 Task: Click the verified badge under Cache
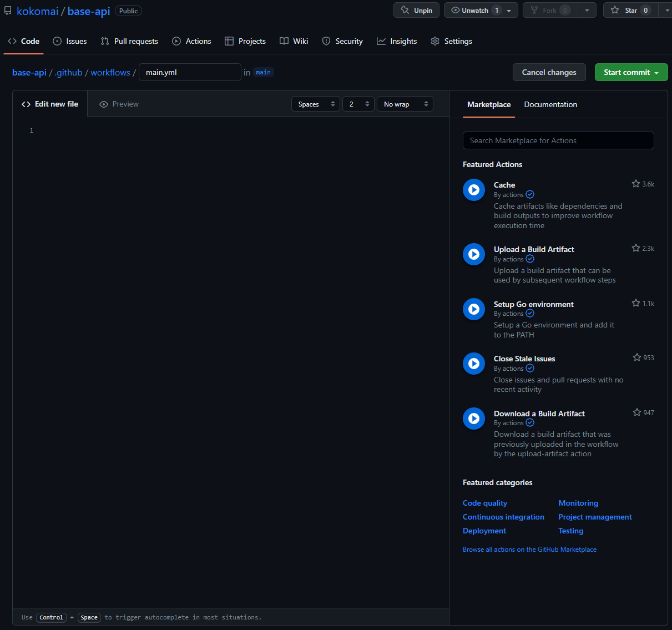point(530,194)
